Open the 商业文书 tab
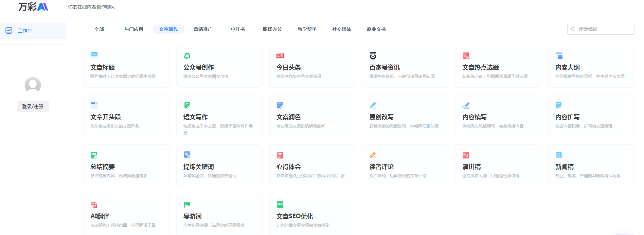Screen dimensions: 644x235 tap(376, 29)
